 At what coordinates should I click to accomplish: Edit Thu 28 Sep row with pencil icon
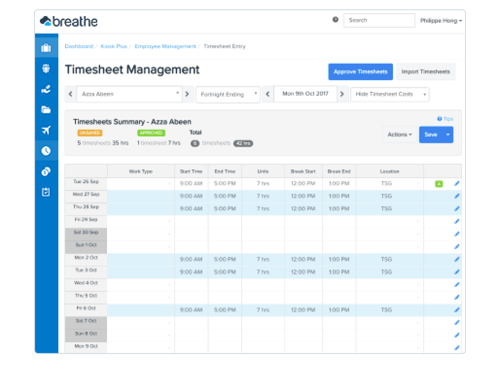click(x=457, y=209)
